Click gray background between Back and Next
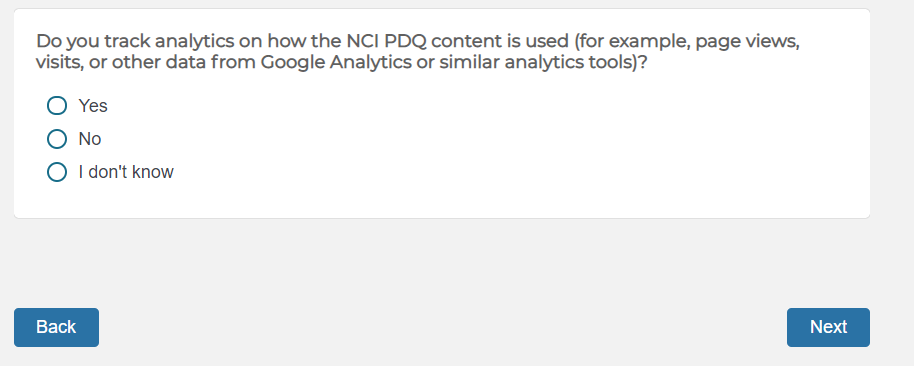 443,327
